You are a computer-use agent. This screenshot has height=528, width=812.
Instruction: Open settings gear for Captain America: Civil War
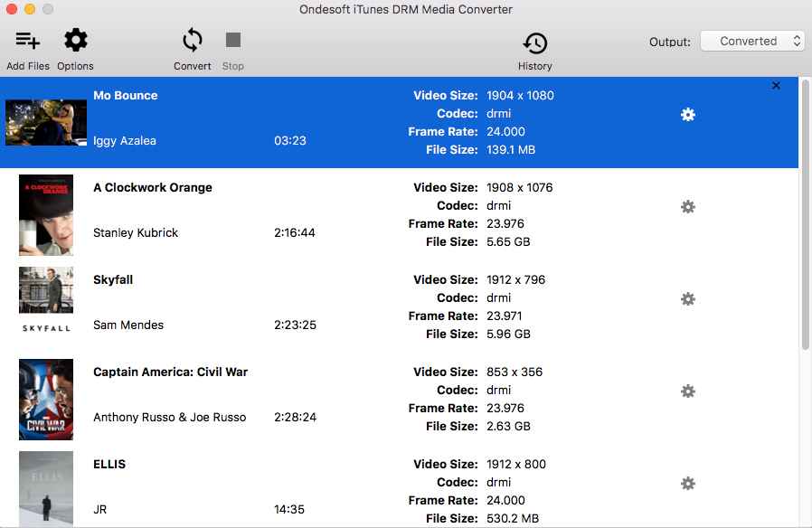coord(687,391)
